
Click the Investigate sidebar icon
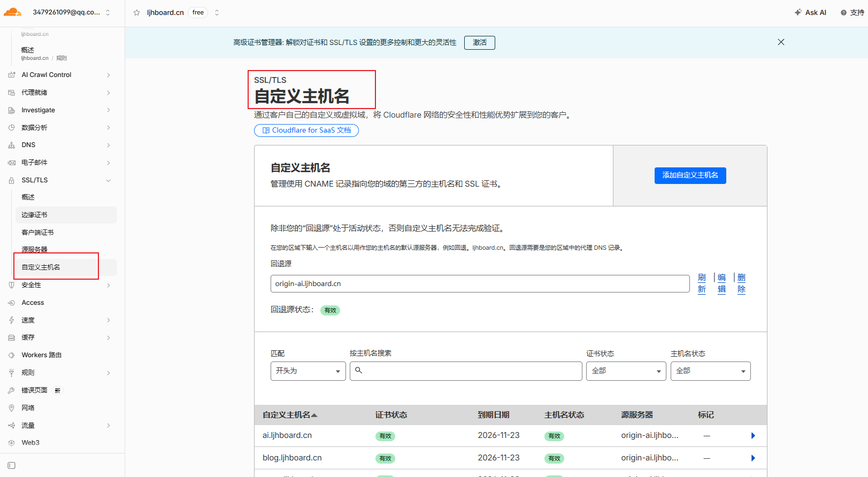point(12,110)
